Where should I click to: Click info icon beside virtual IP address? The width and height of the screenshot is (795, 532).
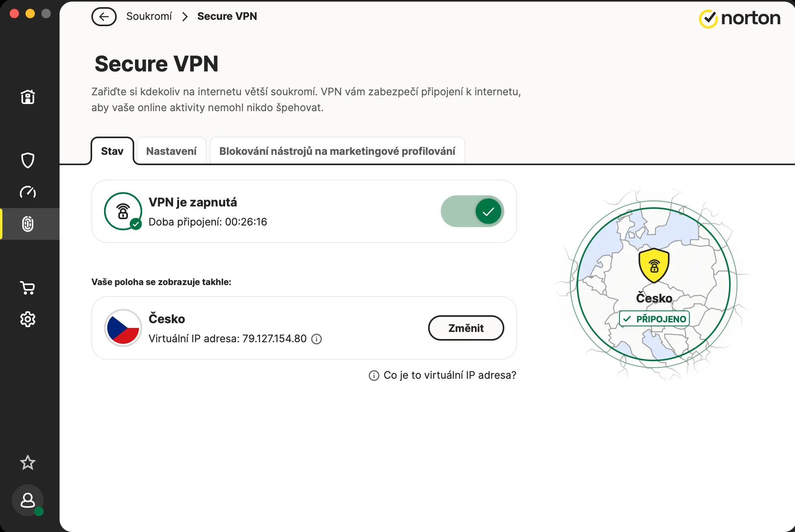pos(316,339)
